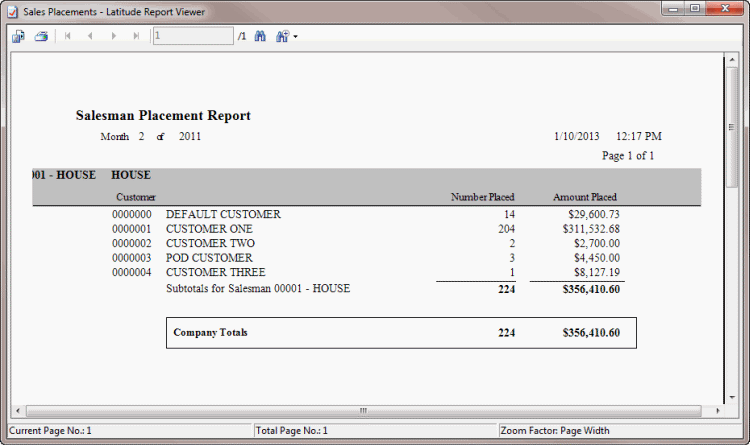Click the Export Report icon

(18, 36)
